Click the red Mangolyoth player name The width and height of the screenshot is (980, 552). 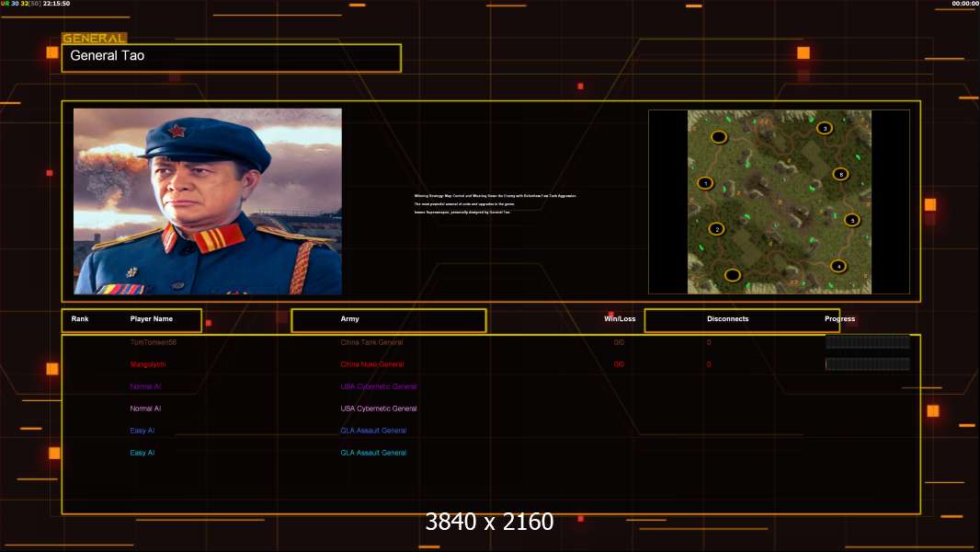coord(148,364)
